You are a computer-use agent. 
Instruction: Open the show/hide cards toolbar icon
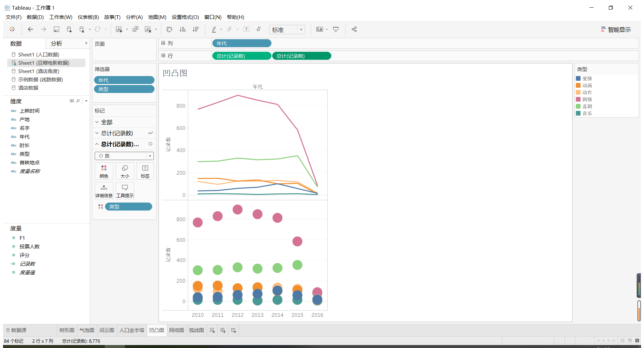(x=320, y=29)
